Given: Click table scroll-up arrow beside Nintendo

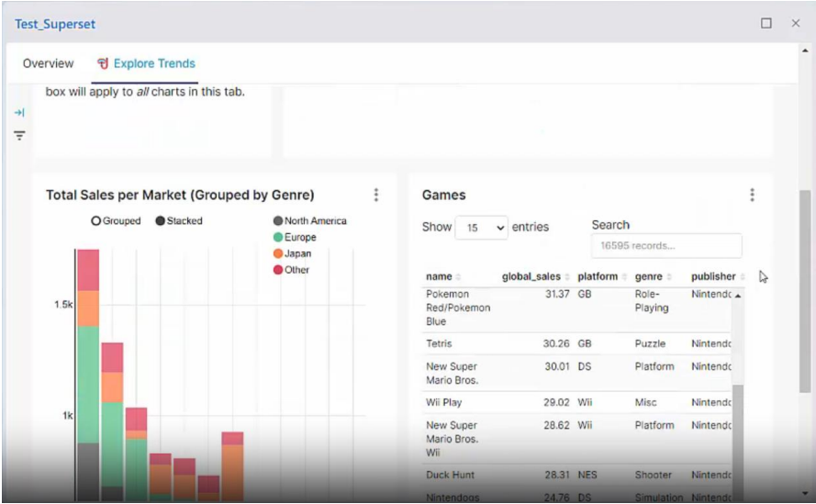Looking at the screenshot, I should pyautogui.click(x=738, y=296).
